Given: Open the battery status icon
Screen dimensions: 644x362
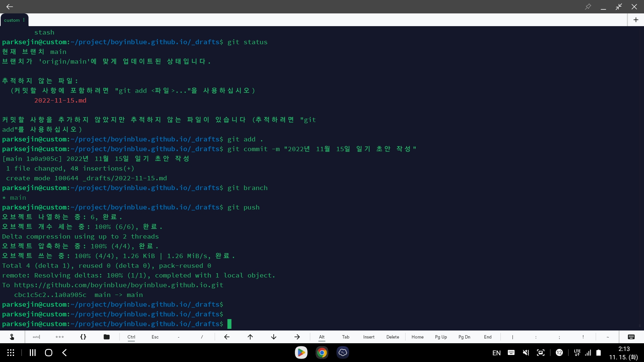Looking at the screenshot, I should [x=598, y=353].
